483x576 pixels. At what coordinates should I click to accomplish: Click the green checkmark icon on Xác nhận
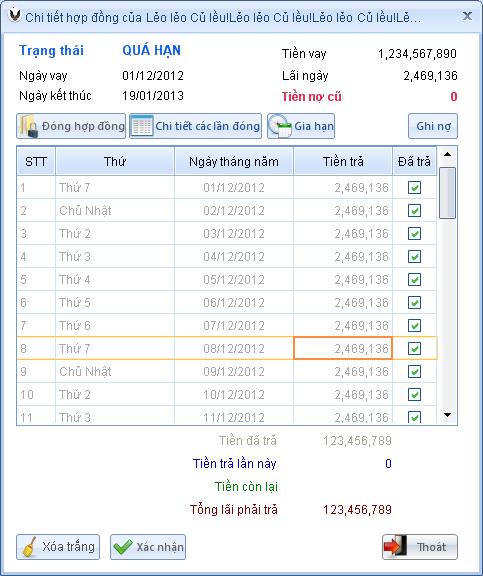[123, 547]
